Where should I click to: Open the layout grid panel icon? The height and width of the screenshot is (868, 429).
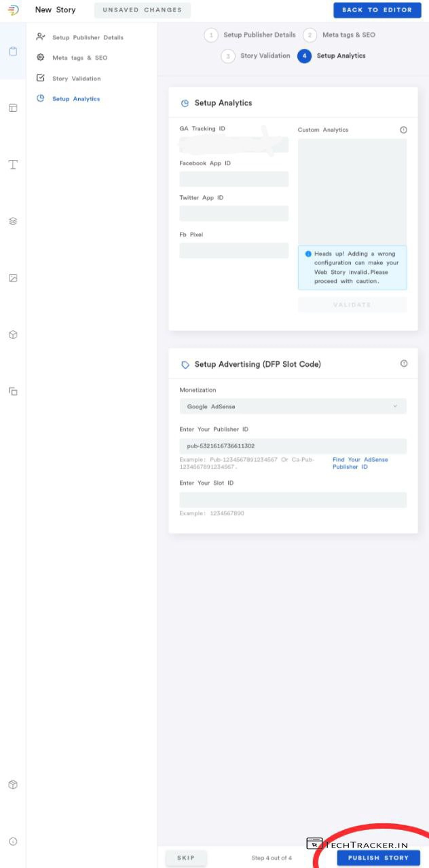13,108
